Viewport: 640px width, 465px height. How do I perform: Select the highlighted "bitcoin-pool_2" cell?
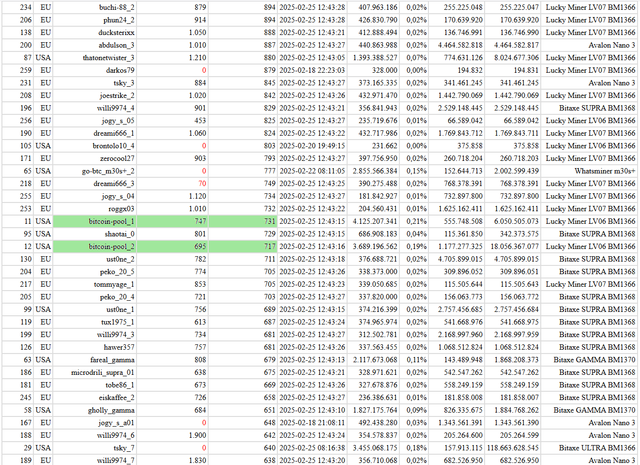click(95, 247)
